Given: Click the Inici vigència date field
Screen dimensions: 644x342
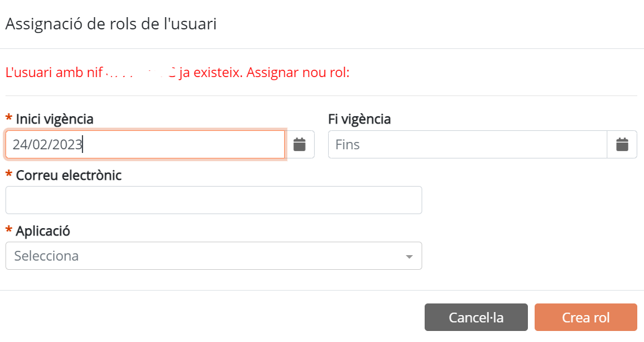Looking at the screenshot, I should [x=145, y=144].
